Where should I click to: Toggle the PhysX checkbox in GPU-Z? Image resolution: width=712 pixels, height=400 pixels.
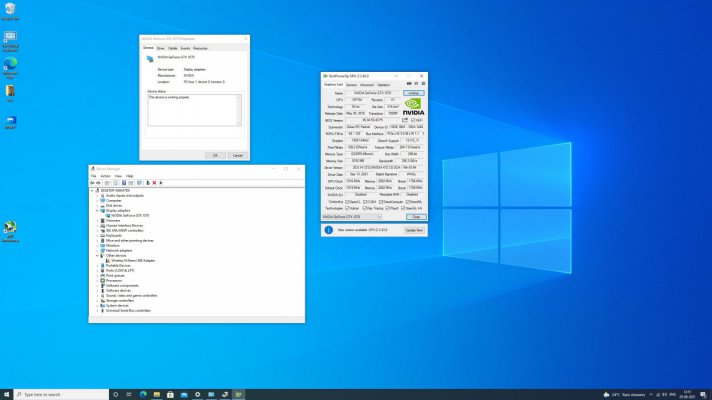387,208
